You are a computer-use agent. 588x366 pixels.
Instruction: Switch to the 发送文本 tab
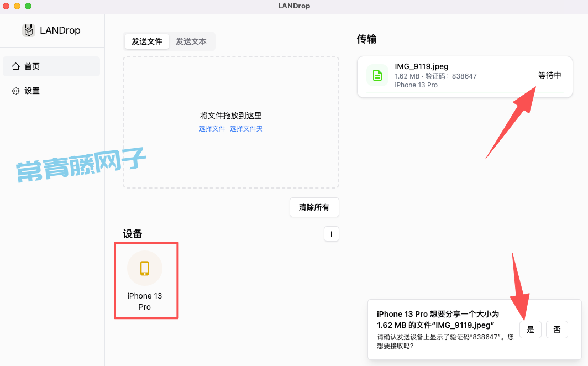tap(191, 41)
